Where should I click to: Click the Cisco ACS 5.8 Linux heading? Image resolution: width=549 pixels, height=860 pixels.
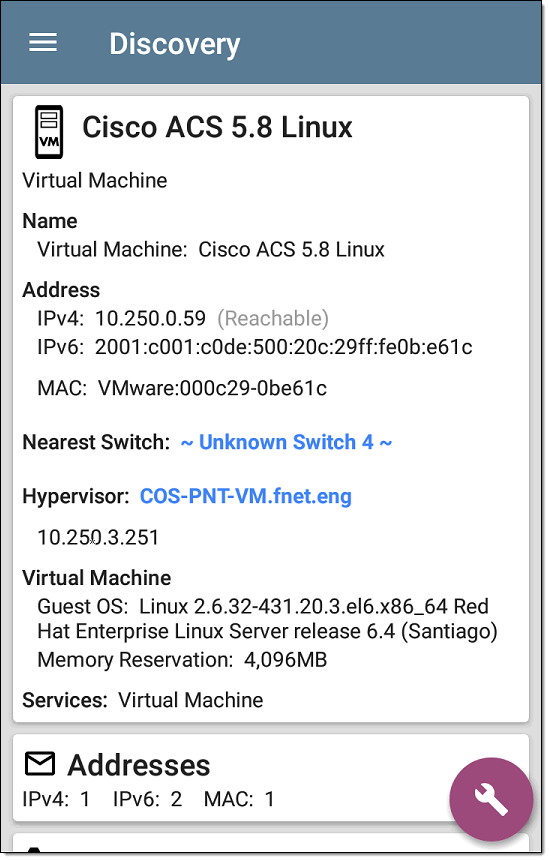pyautogui.click(x=217, y=127)
